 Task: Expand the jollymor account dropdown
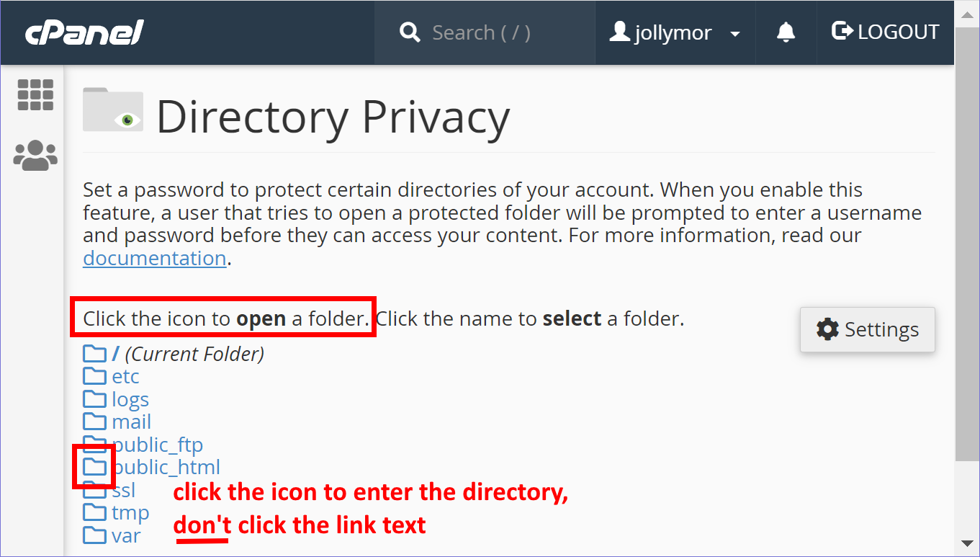pos(674,32)
